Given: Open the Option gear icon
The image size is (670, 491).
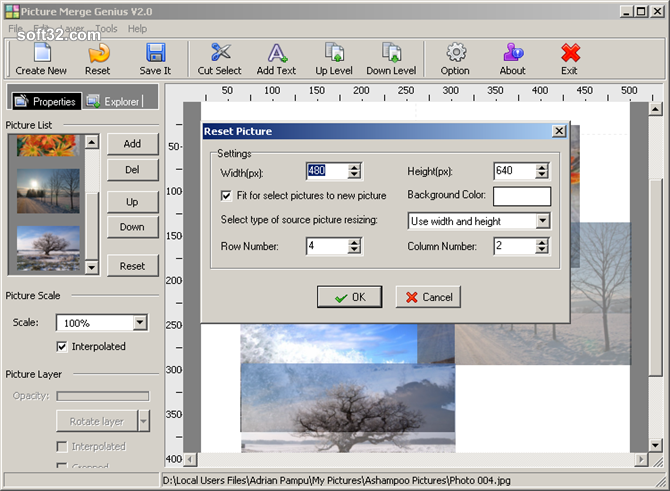Looking at the screenshot, I should (456, 52).
